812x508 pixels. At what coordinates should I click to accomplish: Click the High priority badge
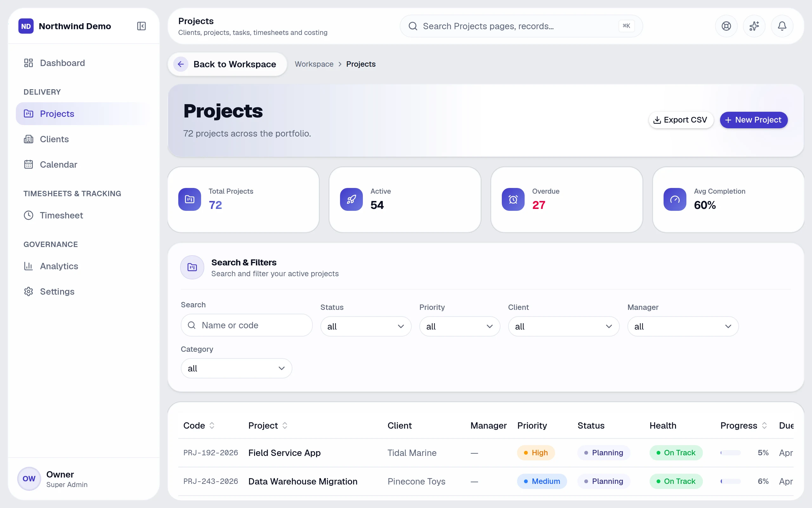[535, 452]
